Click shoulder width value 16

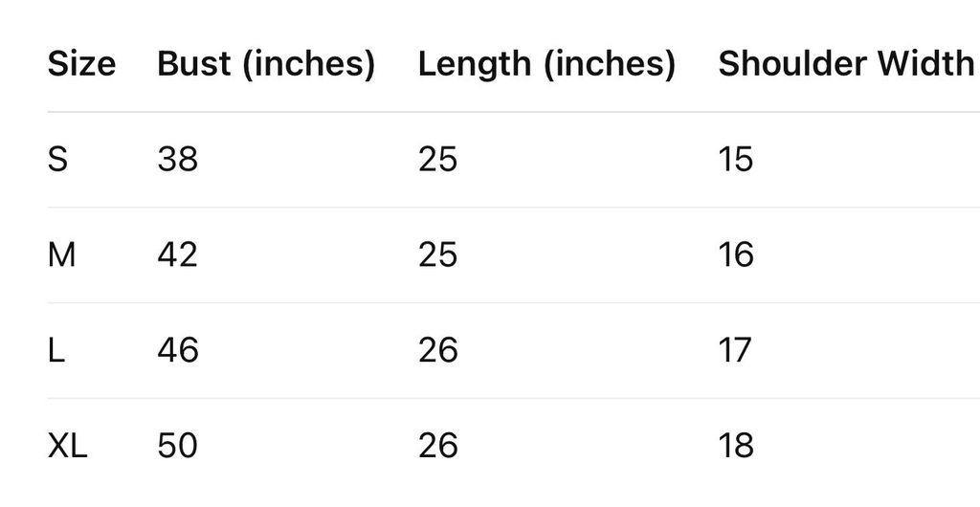coord(736,254)
